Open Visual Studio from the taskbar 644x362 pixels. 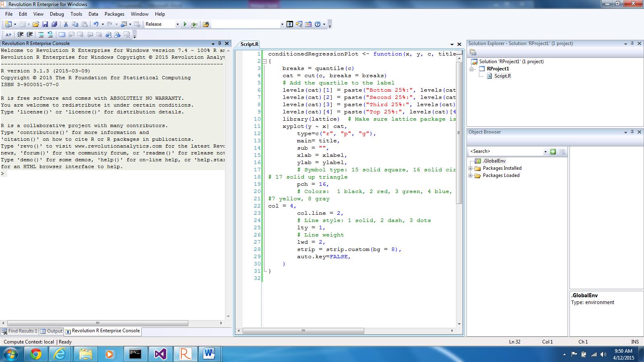[160, 354]
